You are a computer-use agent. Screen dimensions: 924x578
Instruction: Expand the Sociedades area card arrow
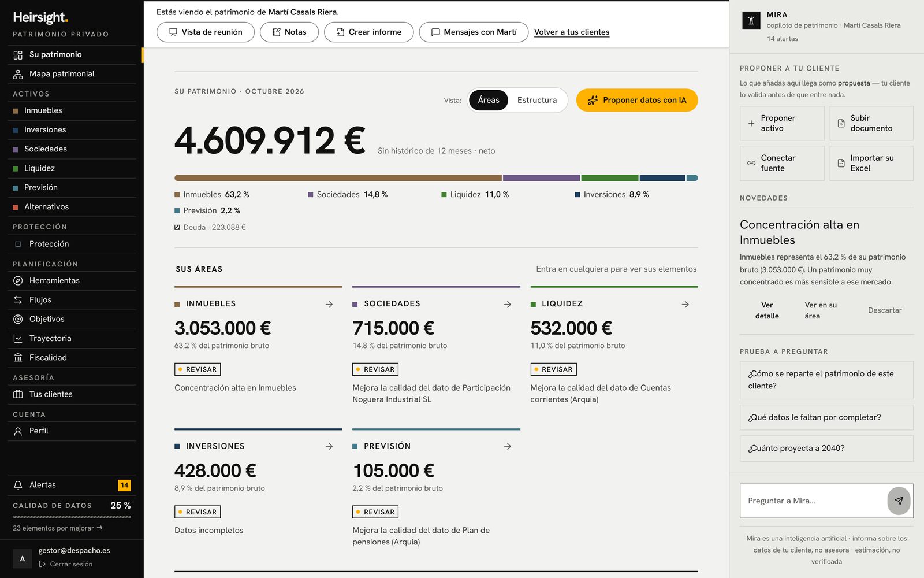click(507, 304)
